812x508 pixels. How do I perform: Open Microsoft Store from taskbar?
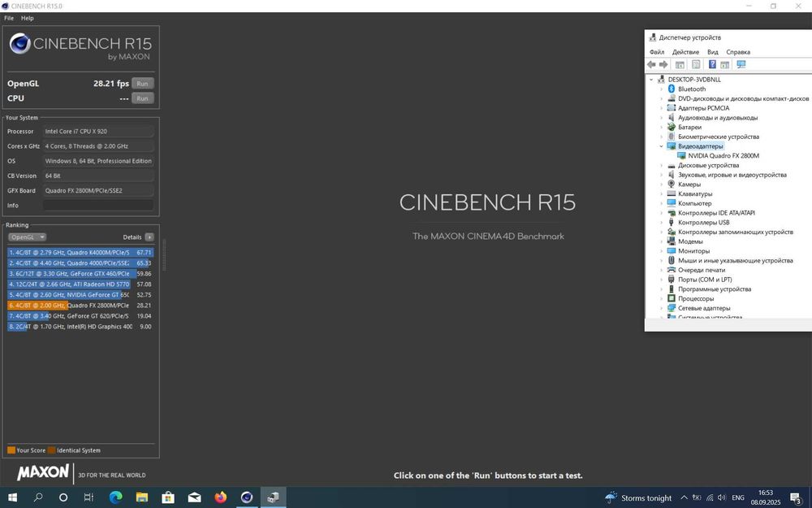(x=168, y=497)
